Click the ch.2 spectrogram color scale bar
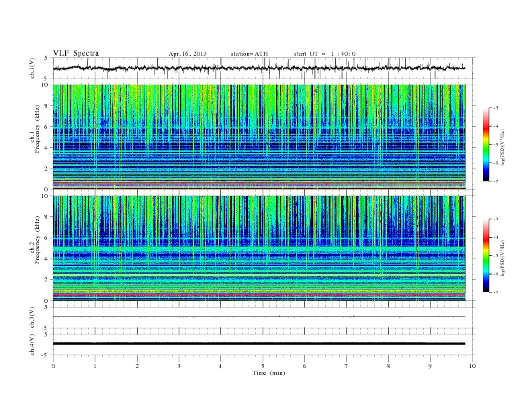 click(486, 256)
